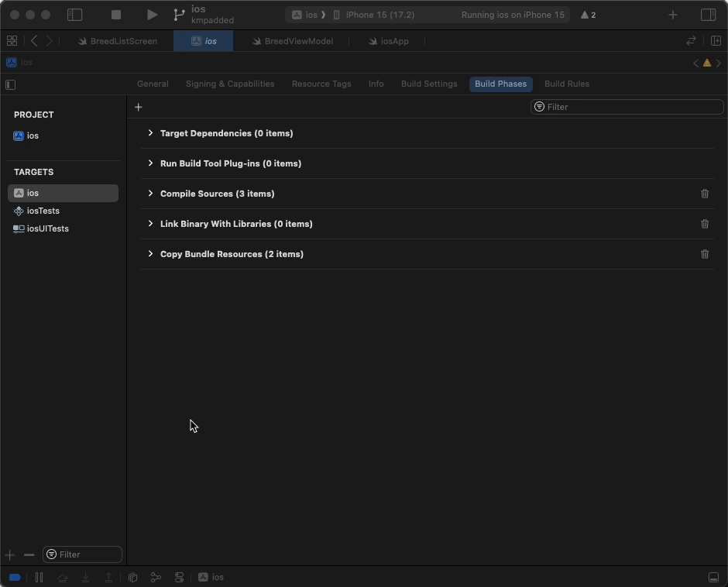Screen dimensions: 728x587
Task: Show the debug area
Action: (713, 577)
